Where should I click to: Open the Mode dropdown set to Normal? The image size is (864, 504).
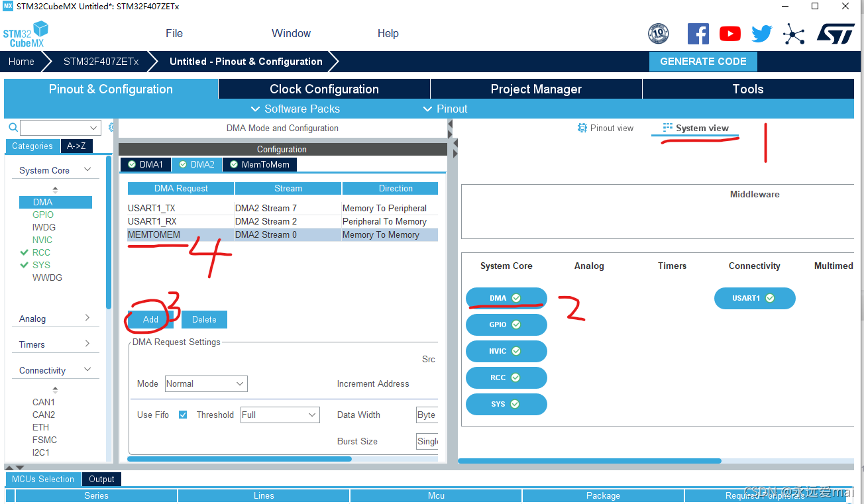pos(205,383)
